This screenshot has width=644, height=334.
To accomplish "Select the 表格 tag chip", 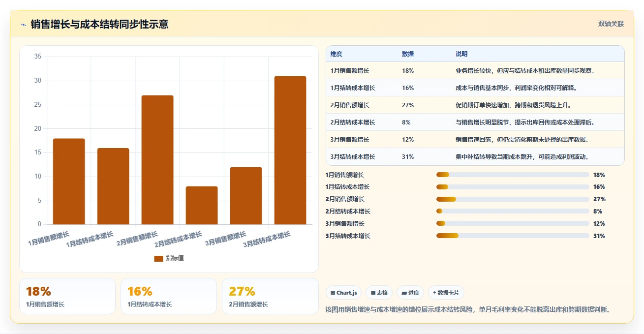I will pyautogui.click(x=379, y=293).
